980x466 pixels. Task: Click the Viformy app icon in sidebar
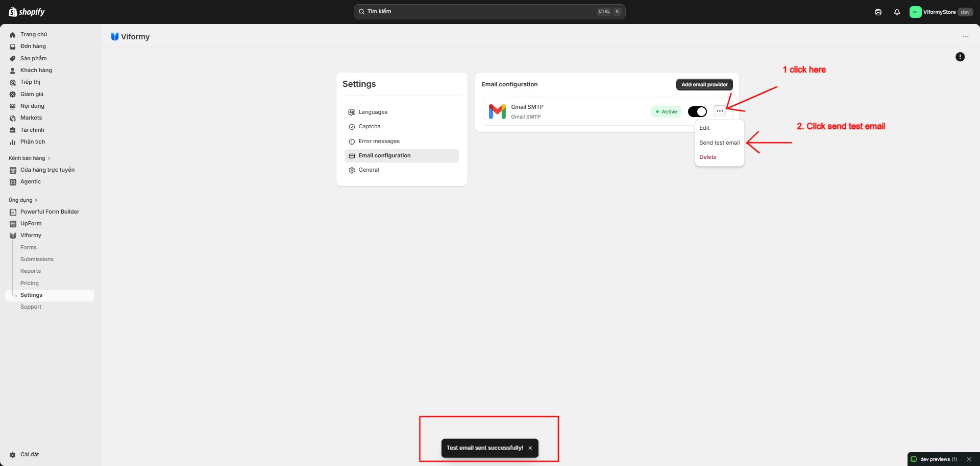(x=13, y=236)
